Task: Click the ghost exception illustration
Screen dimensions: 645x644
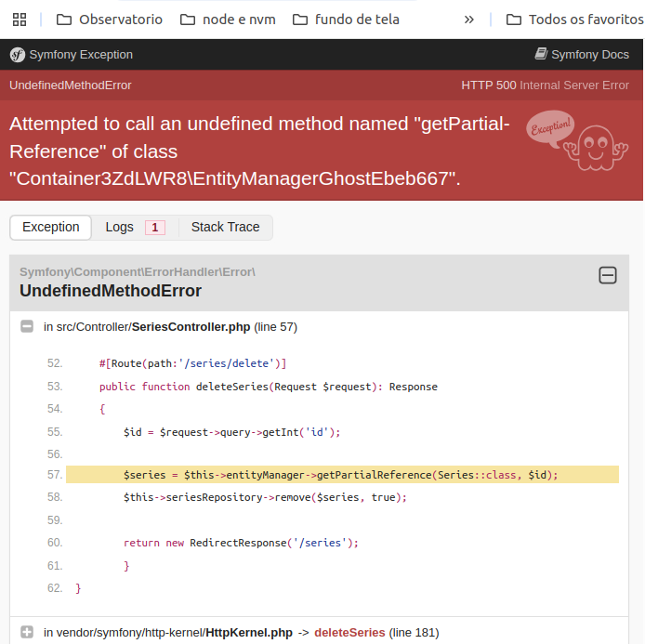Action: 577,140
